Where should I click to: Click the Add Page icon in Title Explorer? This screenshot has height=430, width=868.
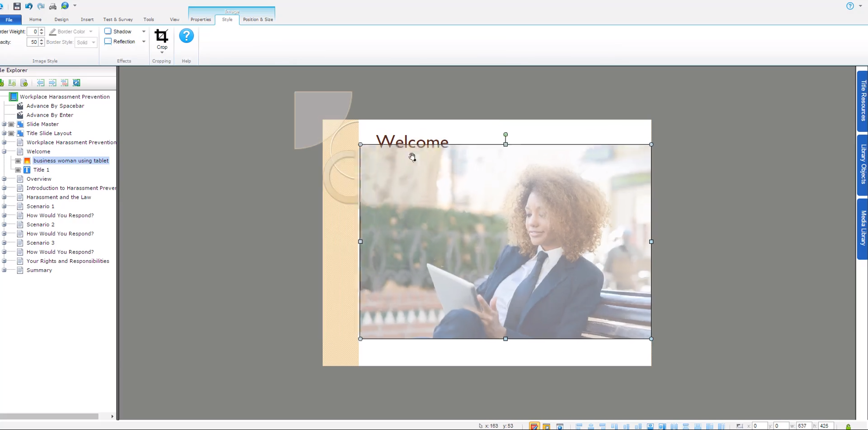24,83
